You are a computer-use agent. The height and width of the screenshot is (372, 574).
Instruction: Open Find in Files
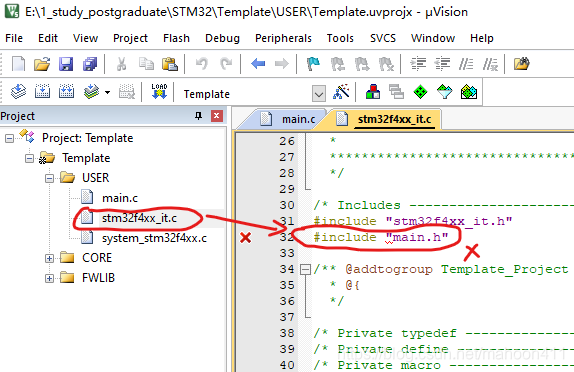point(522,64)
